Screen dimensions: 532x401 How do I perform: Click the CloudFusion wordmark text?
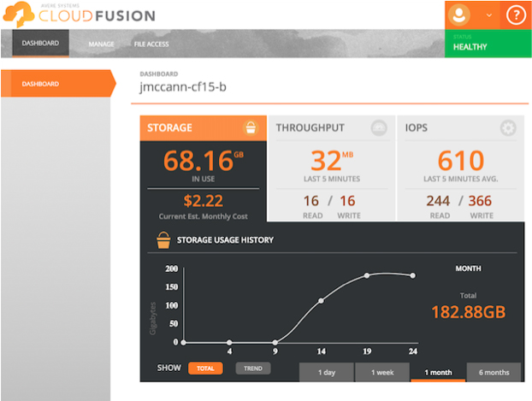coord(97,16)
